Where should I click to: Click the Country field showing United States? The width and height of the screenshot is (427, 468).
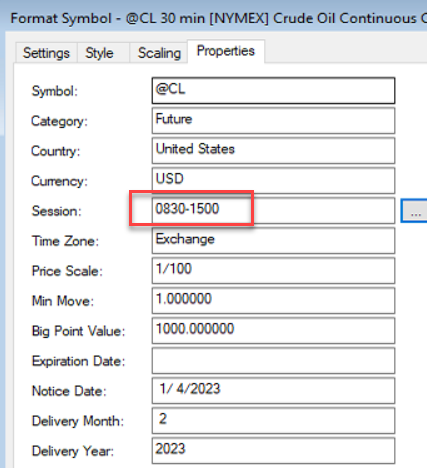pos(273,151)
